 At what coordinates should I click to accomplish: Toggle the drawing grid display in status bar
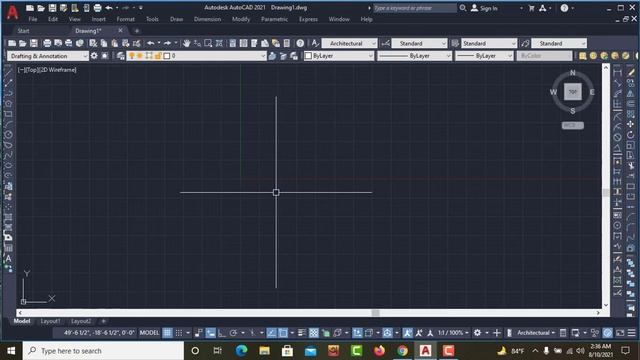coord(167,333)
